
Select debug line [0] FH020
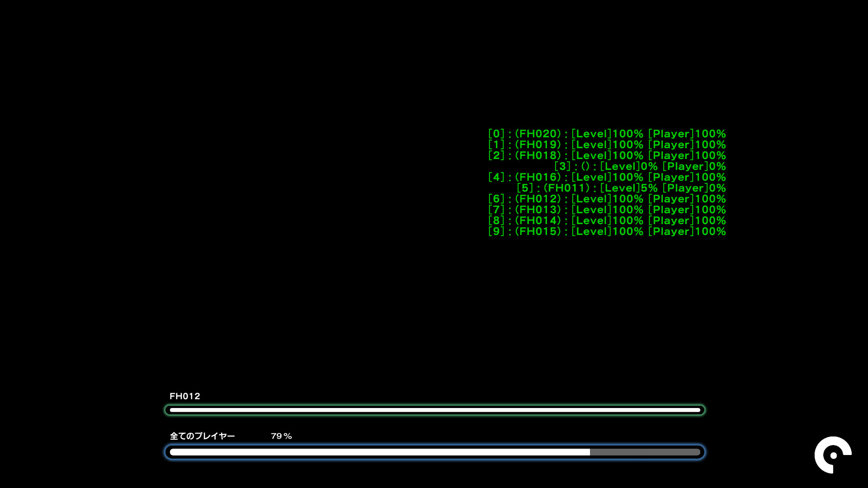tap(607, 134)
